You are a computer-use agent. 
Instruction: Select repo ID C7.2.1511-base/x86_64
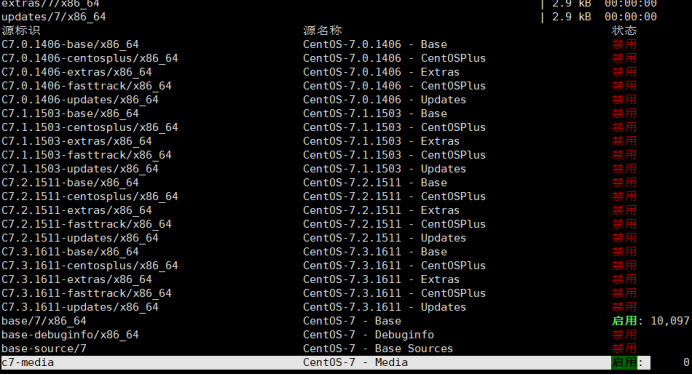(x=70, y=183)
